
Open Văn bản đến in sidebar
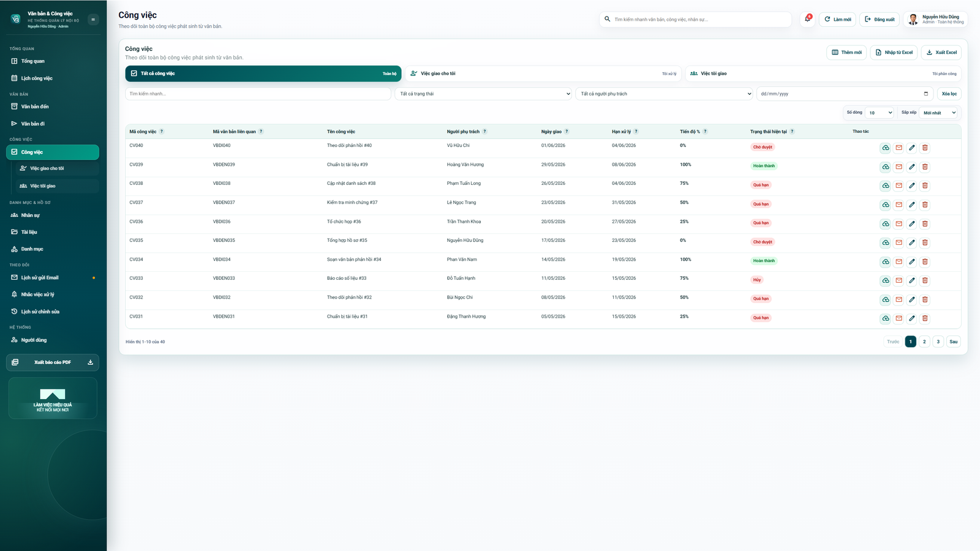pyautogui.click(x=53, y=107)
